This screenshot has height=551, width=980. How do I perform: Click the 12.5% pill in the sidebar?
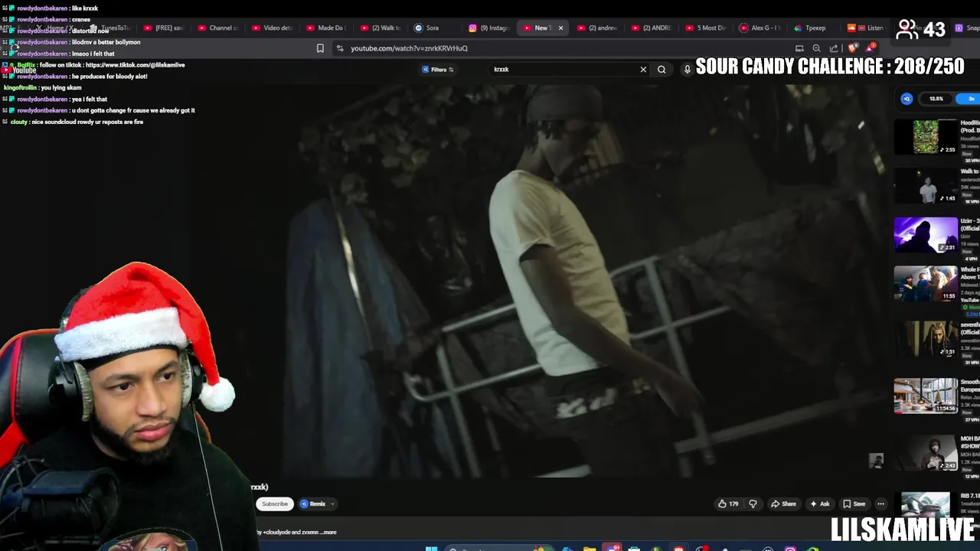coord(936,99)
